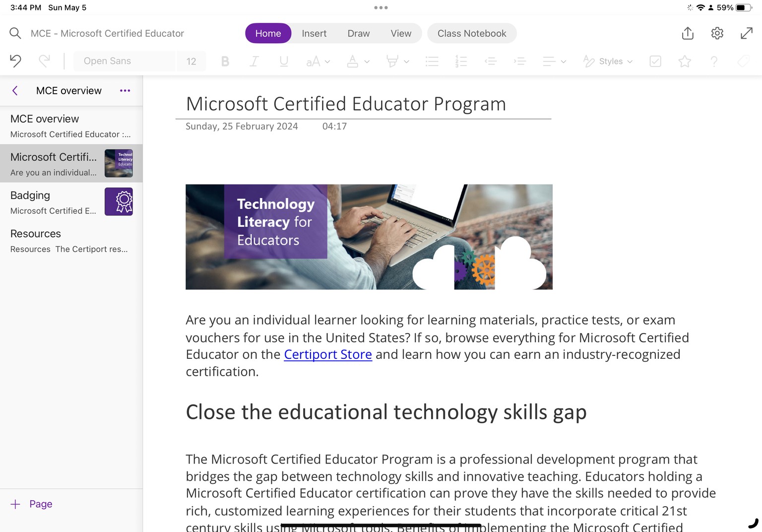Add a new Page
Viewport: 762px width, 532px height.
click(x=31, y=504)
